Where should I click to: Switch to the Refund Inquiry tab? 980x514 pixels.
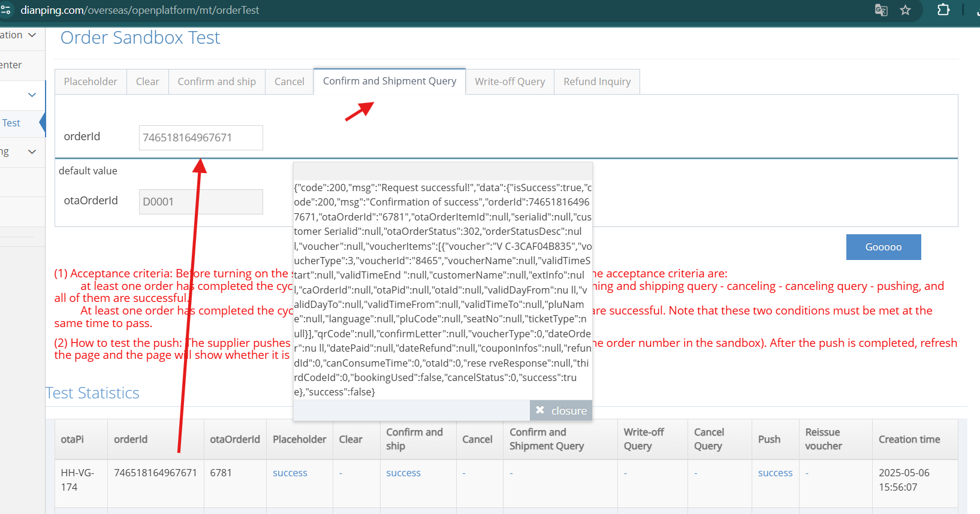pos(596,82)
